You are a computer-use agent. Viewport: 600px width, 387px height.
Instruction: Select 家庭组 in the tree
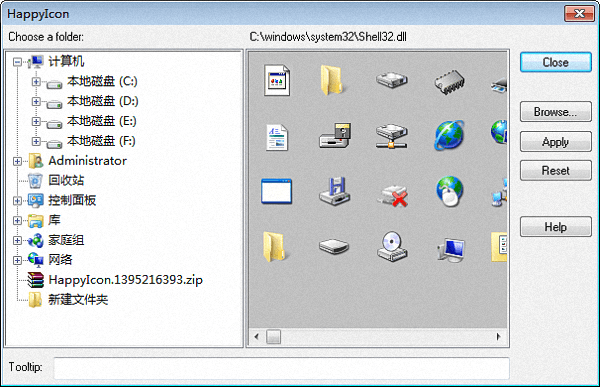click(66, 240)
